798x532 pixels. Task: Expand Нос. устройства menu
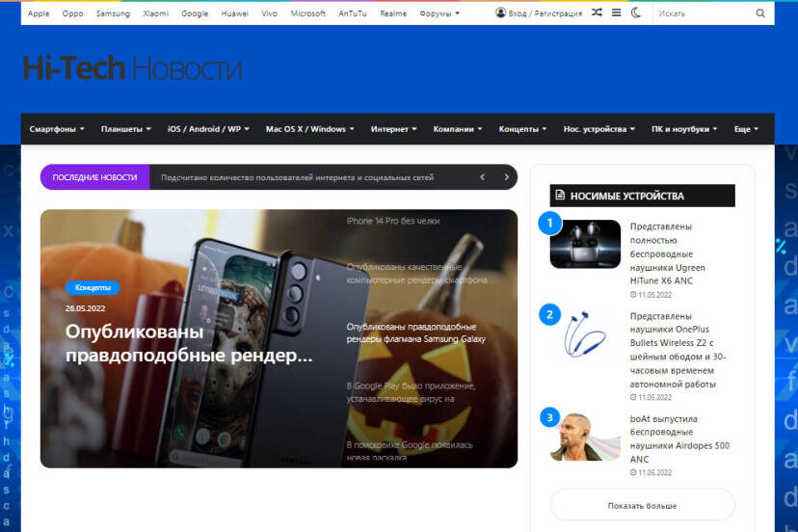[x=599, y=129]
